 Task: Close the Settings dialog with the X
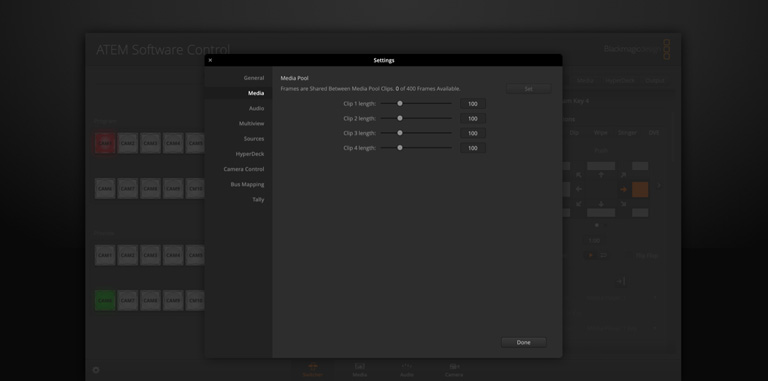tap(210, 60)
